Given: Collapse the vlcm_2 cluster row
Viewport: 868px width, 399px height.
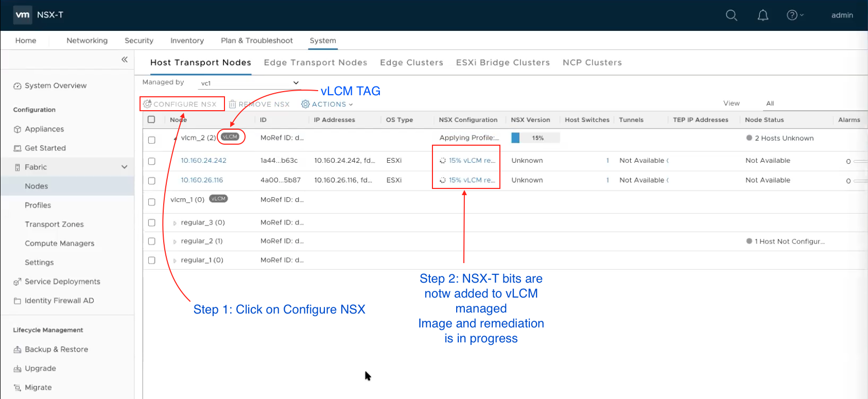Looking at the screenshot, I should (x=175, y=138).
